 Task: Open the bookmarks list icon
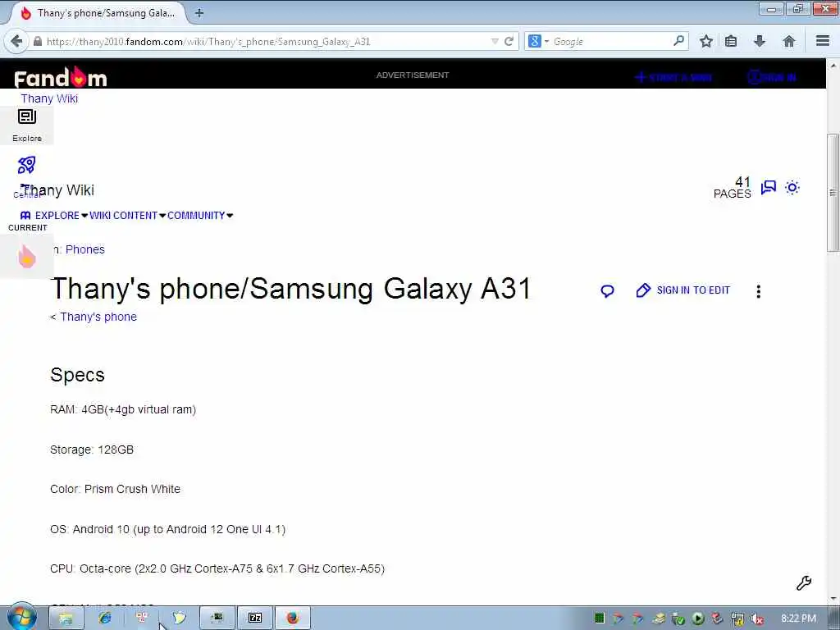click(x=731, y=41)
